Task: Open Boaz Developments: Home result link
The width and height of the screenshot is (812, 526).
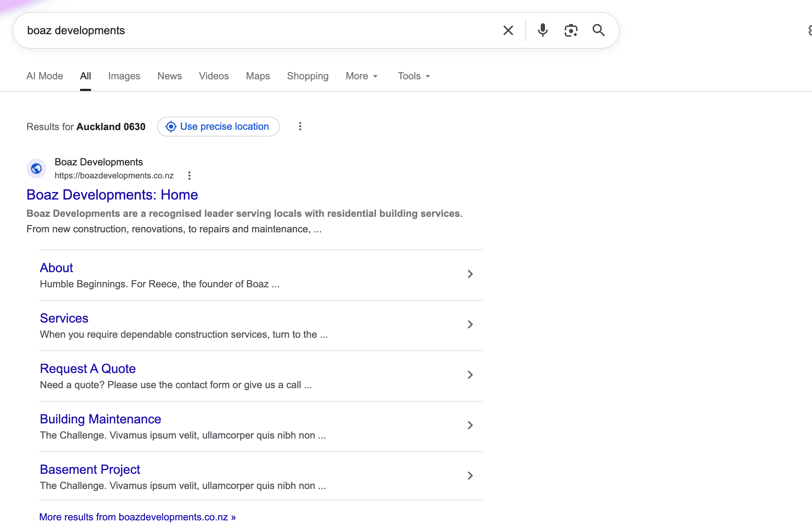Action: tap(112, 195)
